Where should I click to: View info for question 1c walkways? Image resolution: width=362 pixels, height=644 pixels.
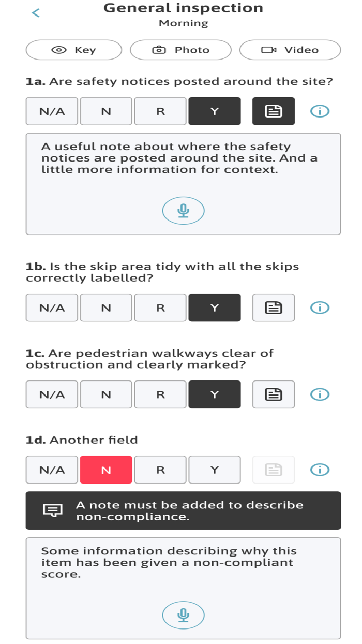(320, 394)
